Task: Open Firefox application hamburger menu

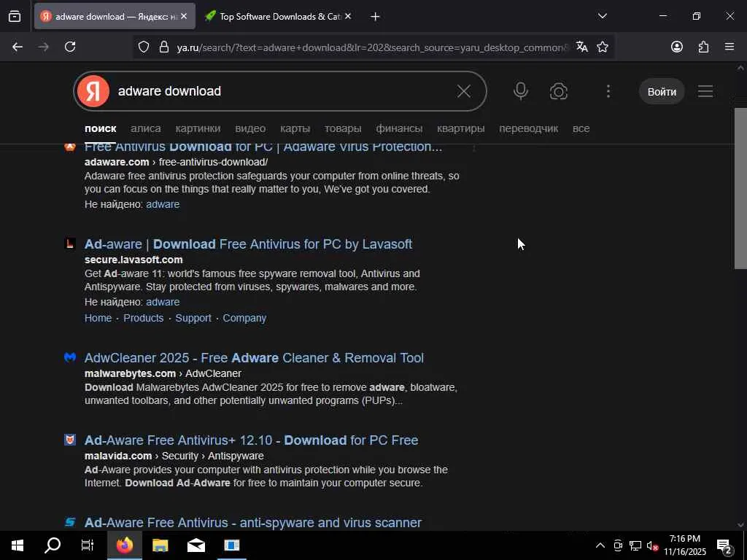Action: [x=729, y=47]
